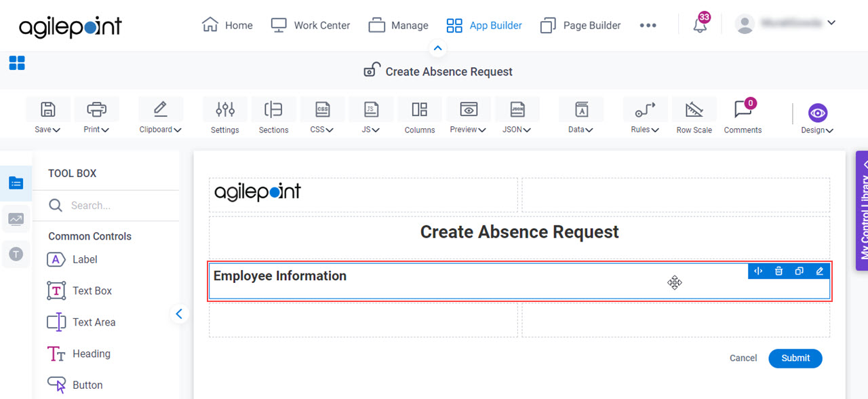Click the lock icon beside form title
The height and width of the screenshot is (399, 868).
point(372,70)
